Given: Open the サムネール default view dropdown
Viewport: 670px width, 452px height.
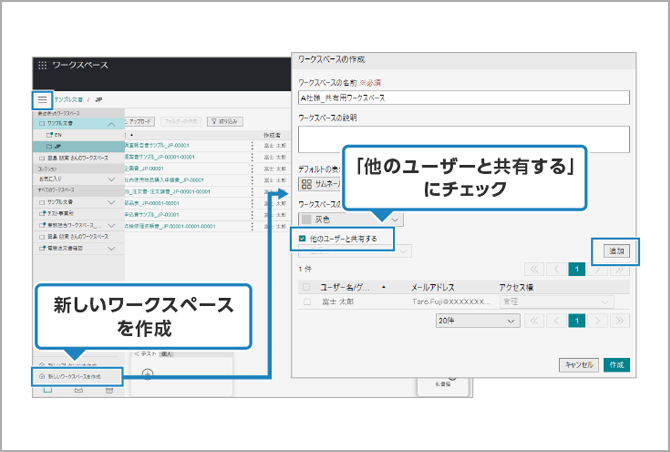Looking at the screenshot, I should tap(321, 184).
